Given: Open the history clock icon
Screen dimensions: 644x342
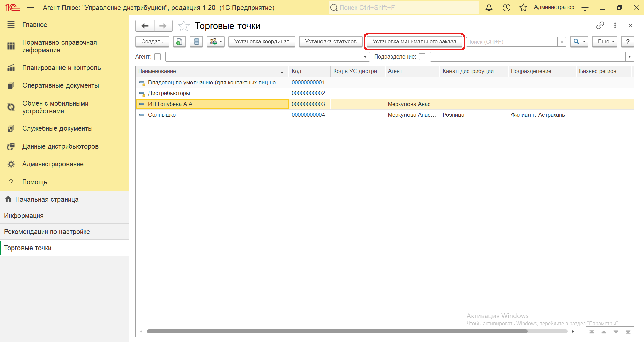Looking at the screenshot, I should pyautogui.click(x=506, y=8).
